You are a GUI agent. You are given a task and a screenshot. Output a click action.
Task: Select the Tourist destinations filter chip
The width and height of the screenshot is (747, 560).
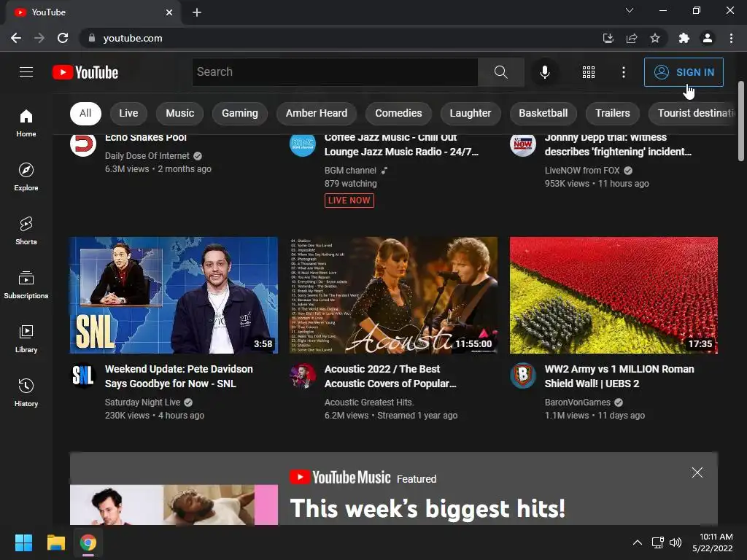coord(693,113)
